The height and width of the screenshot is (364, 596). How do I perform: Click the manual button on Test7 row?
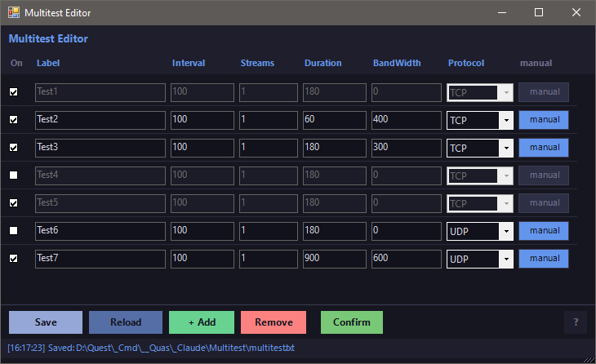[544, 259]
